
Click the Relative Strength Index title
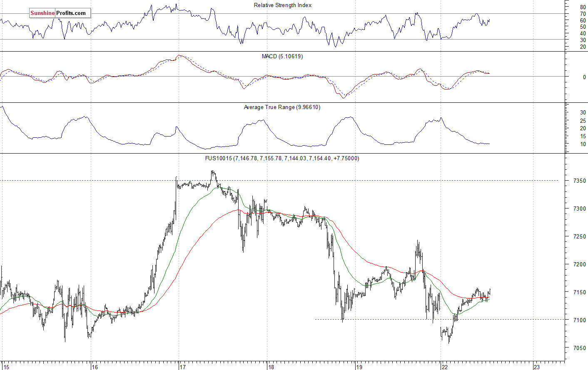283,5
